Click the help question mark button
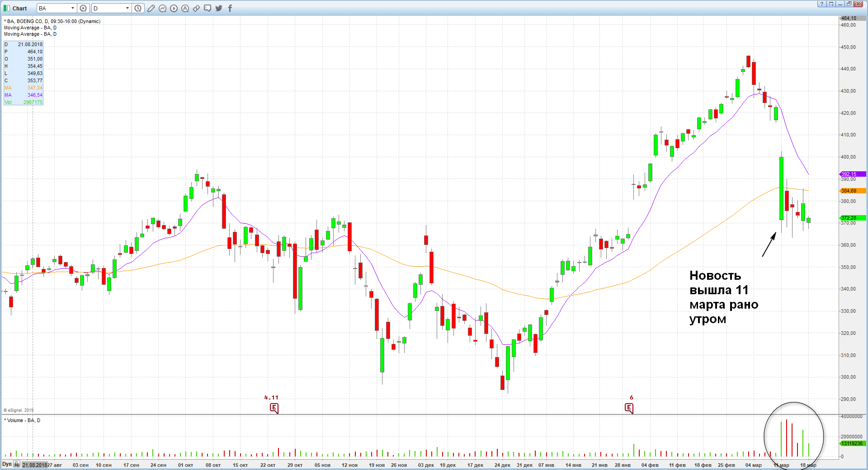The height and width of the screenshot is (470, 868). coord(822,4)
